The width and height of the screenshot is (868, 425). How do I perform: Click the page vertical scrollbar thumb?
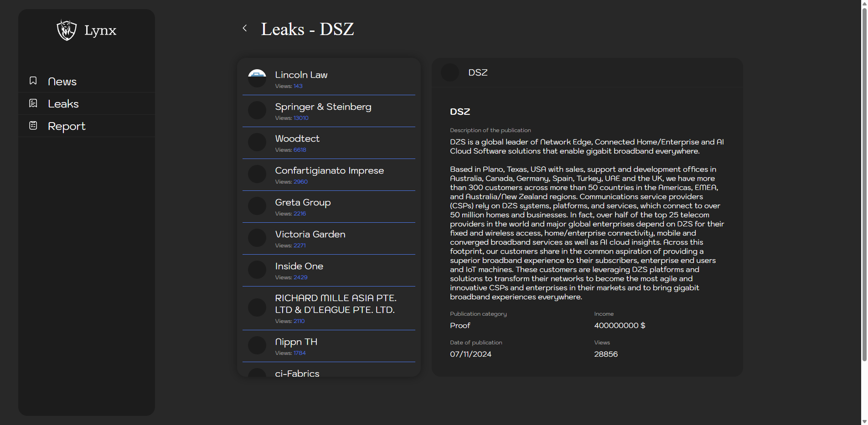pos(864,182)
